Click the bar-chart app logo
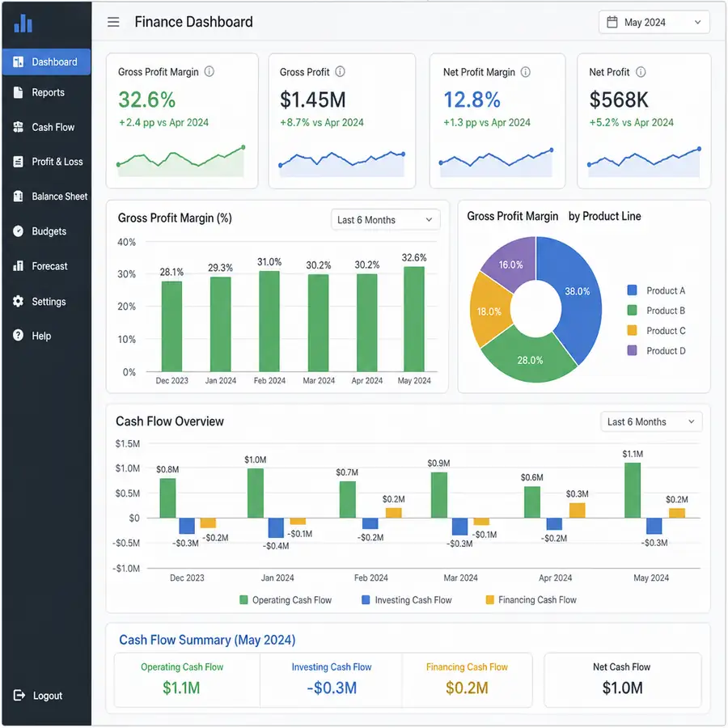Screen dimensions: 728x728 (x=23, y=23)
